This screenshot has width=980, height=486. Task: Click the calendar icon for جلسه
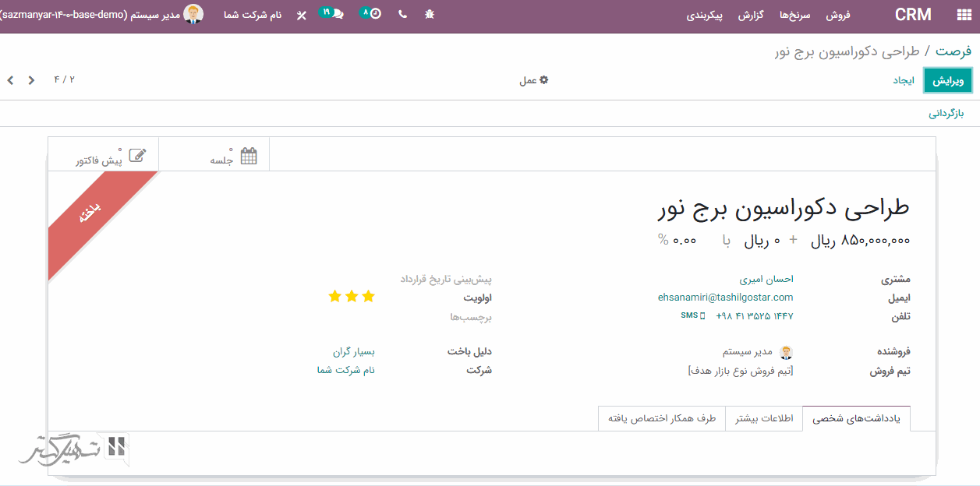pyautogui.click(x=249, y=156)
